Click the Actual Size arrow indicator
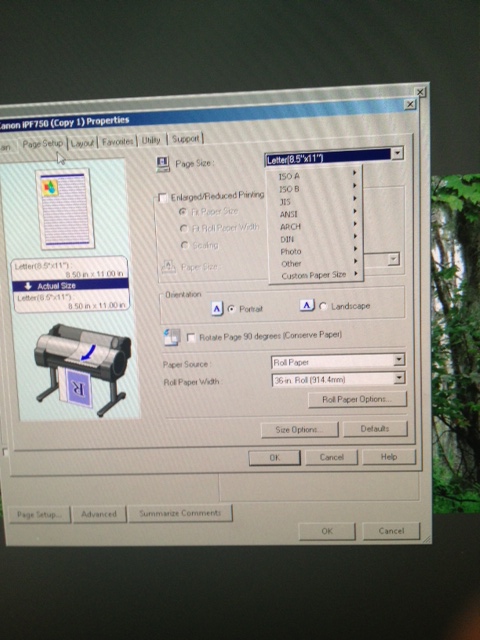The image size is (480, 640). coord(28,286)
